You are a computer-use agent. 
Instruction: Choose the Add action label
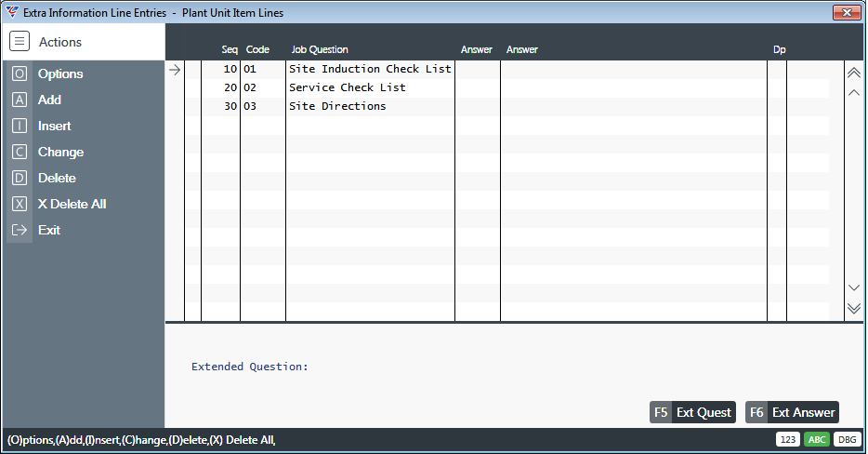pos(49,100)
